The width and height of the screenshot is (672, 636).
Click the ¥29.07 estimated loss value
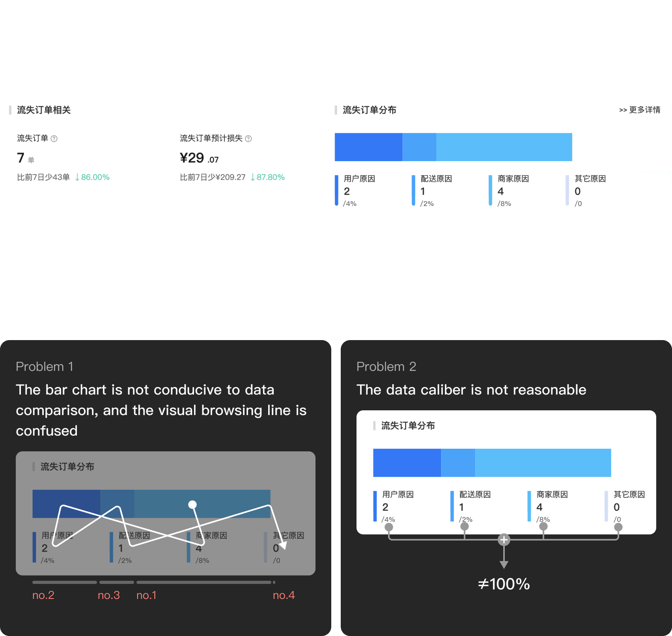(x=199, y=158)
